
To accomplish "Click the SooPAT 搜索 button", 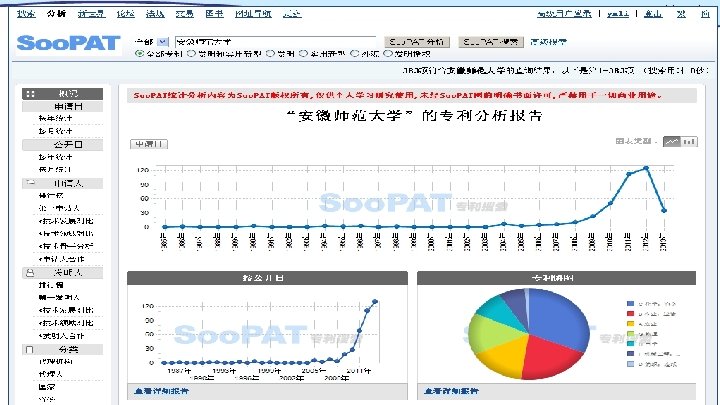I will [x=491, y=42].
